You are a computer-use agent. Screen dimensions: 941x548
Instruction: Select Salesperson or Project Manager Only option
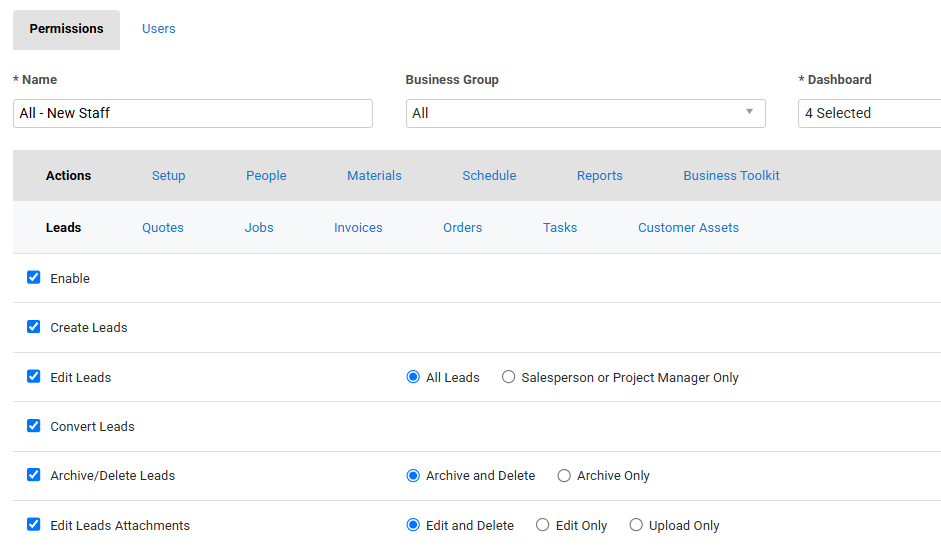click(509, 378)
